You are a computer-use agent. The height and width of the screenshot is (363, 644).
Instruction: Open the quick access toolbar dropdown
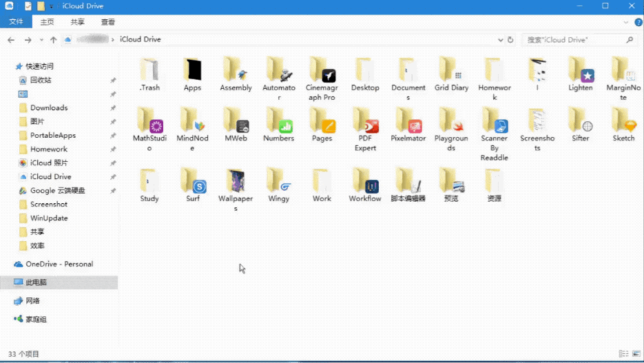pyautogui.click(x=52, y=6)
